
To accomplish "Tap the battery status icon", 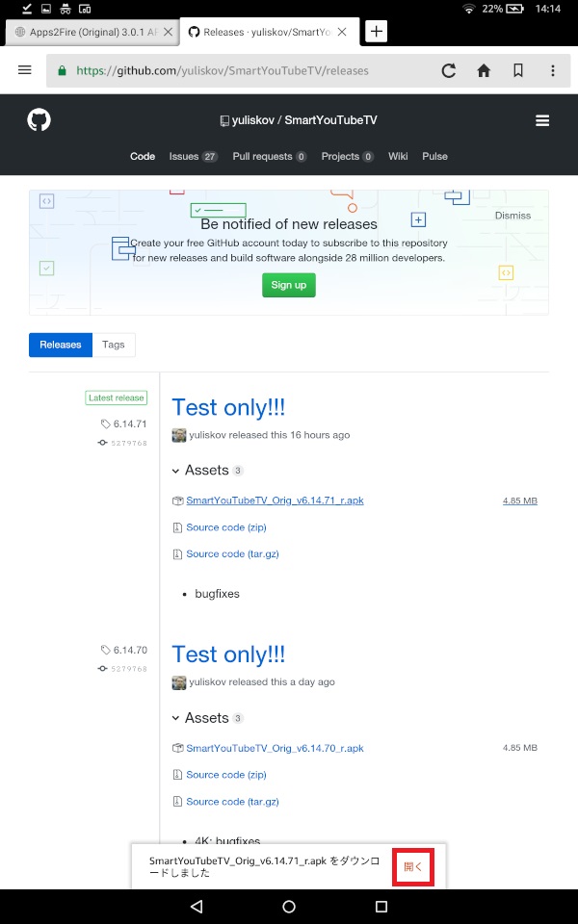I will pos(514,9).
